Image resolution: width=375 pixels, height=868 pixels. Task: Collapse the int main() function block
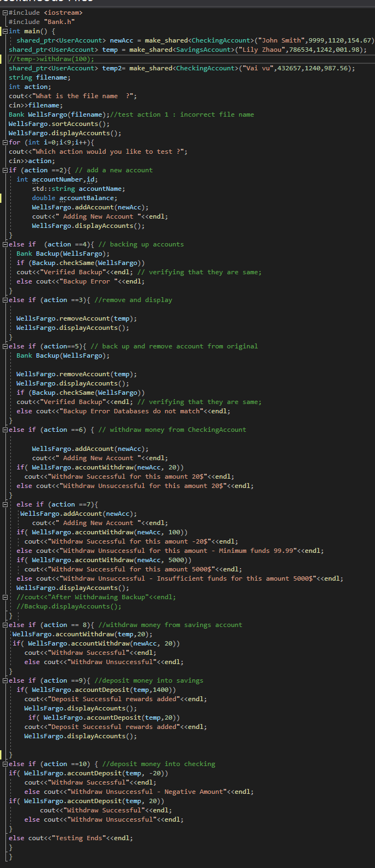(x=4, y=31)
